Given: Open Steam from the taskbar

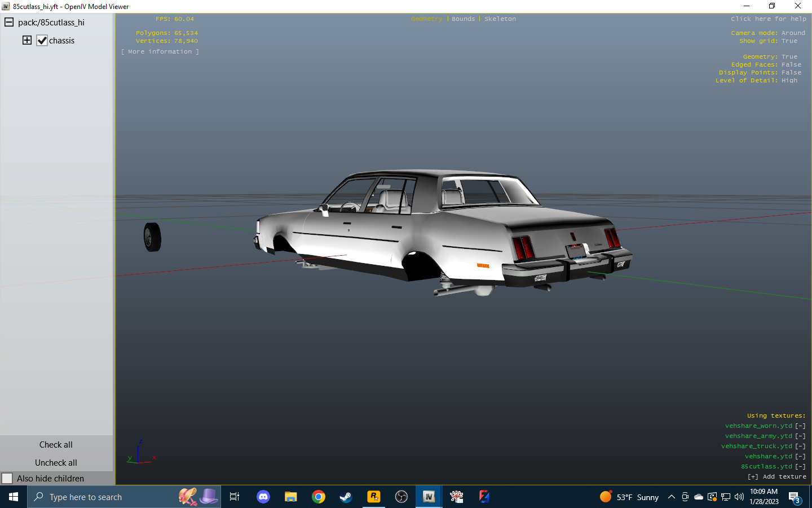Looking at the screenshot, I should pyautogui.click(x=346, y=497).
